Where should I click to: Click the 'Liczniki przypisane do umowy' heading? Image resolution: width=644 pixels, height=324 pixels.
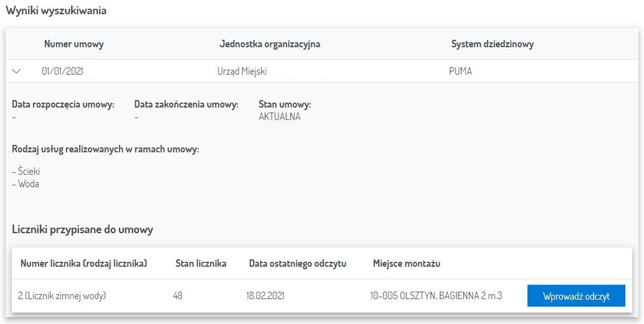82,229
